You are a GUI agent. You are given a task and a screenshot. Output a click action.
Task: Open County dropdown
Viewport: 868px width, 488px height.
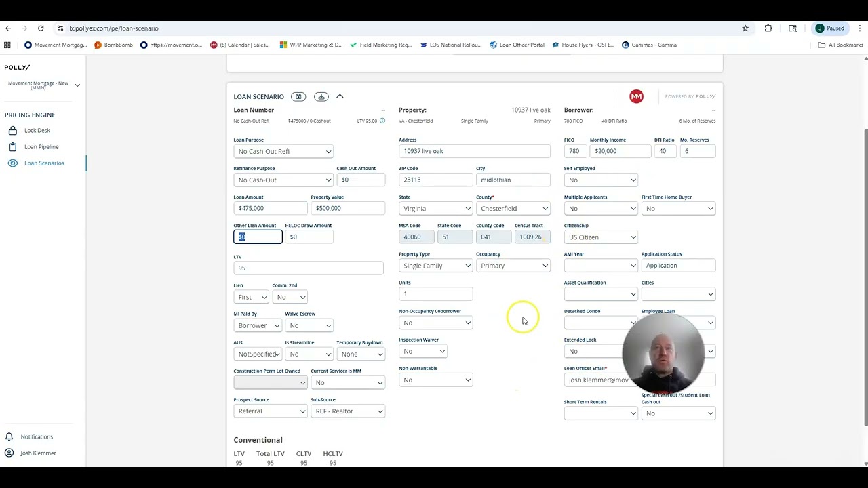pyautogui.click(x=513, y=208)
